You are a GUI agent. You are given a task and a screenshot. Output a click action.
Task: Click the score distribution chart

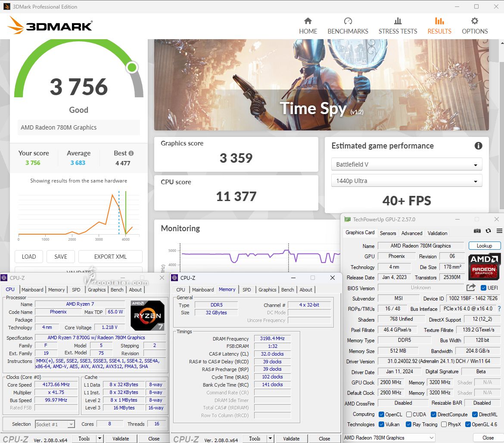coord(79,215)
